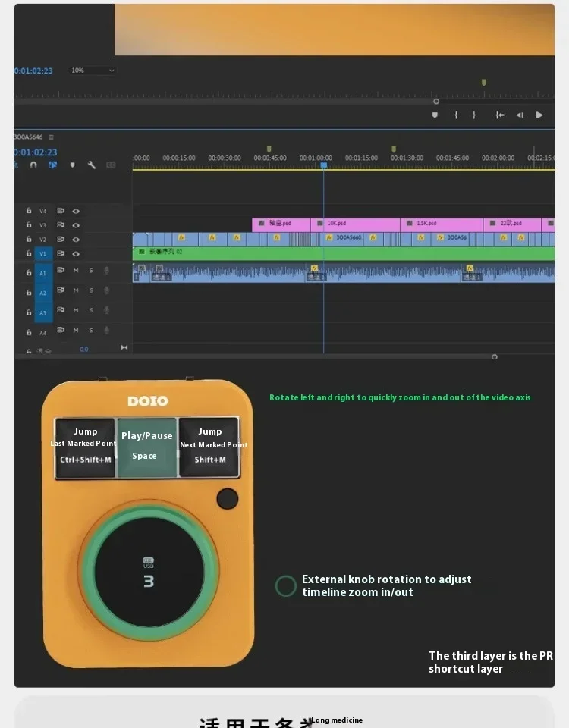Image resolution: width=569 pixels, height=728 pixels.
Task: Click Play in the program monitor
Action: click(539, 115)
